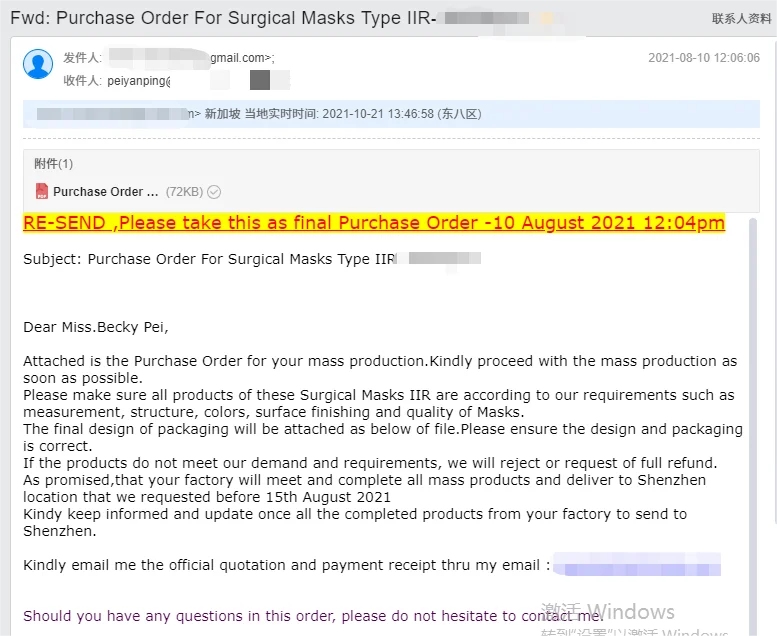777x636 pixels.
Task: Click the star next to subject
Action: (x=546, y=19)
